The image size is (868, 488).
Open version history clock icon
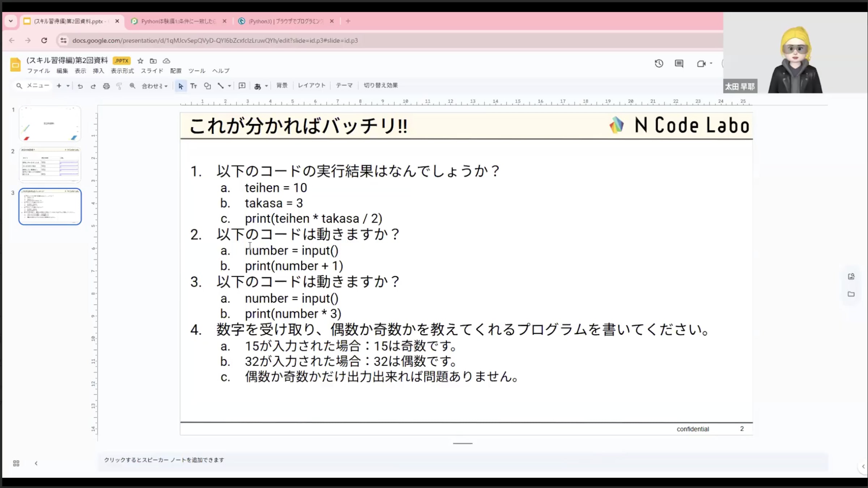659,64
